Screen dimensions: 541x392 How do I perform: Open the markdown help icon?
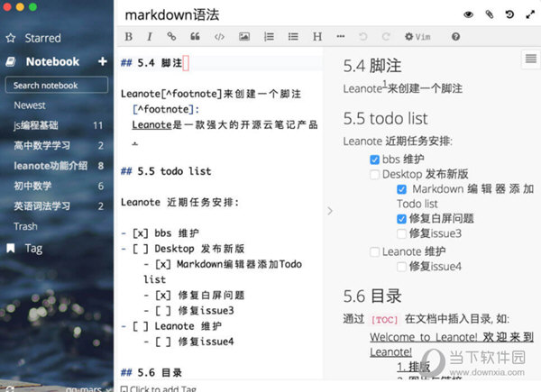coord(455,37)
